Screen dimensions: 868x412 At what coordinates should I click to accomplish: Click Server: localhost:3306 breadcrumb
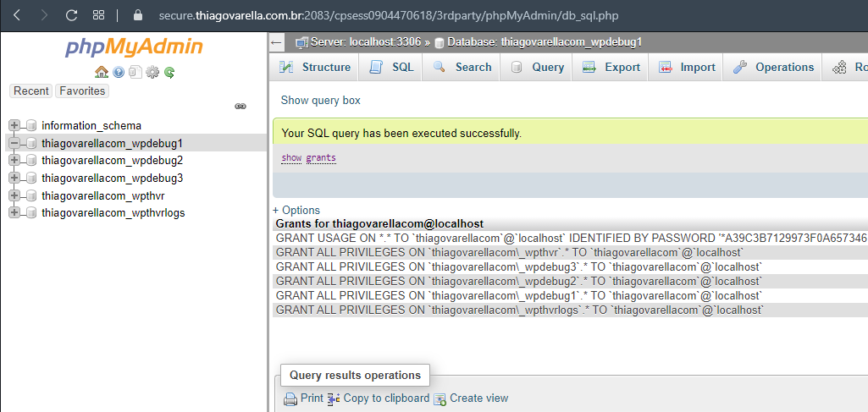tap(365, 42)
